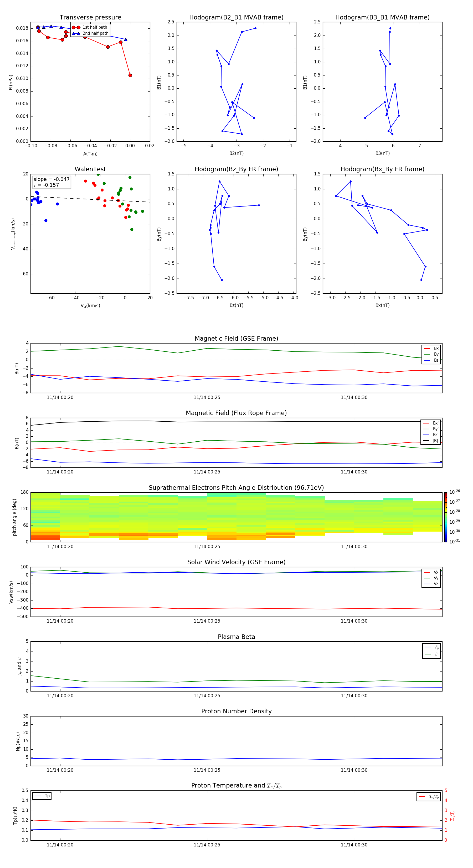
Task: Click the 'Proton Temperature and Te/Tp' title
Action: tap(236, 785)
